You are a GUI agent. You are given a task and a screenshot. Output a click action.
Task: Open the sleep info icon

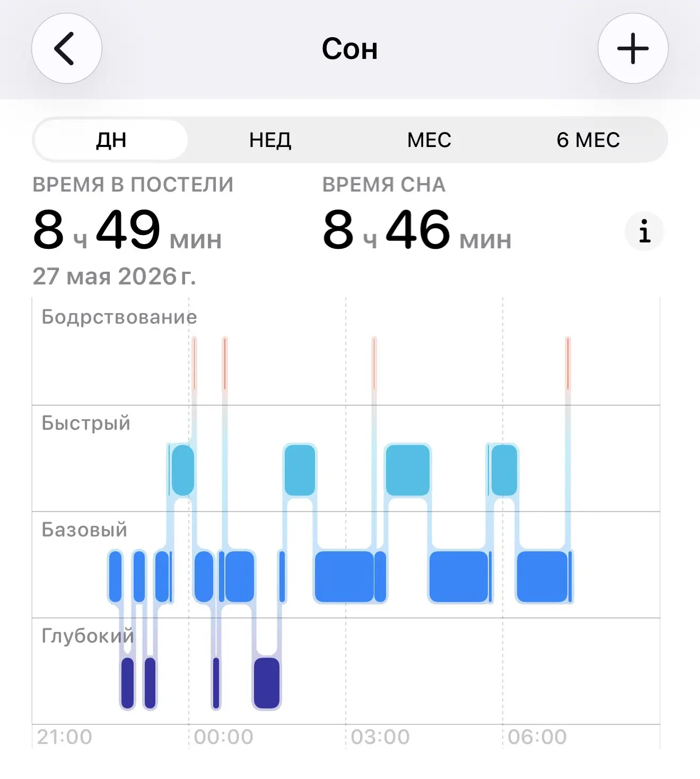tap(644, 231)
